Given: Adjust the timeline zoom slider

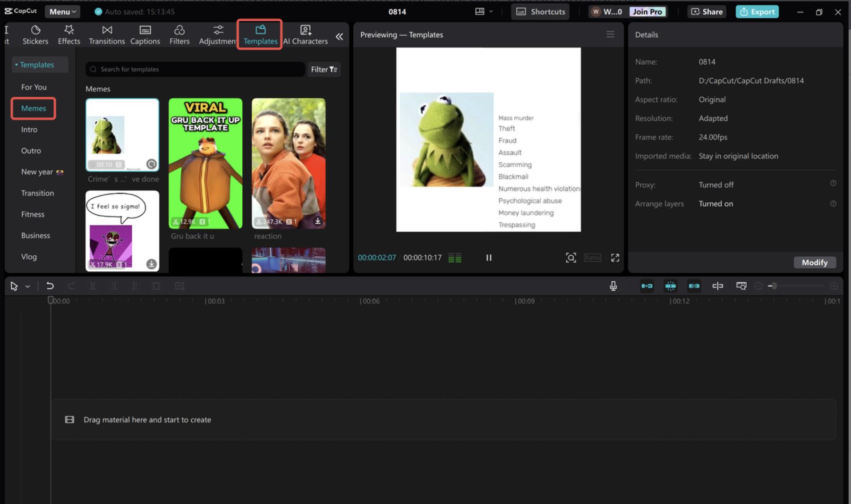Looking at the screenshot, I should pyautogui.click(x=774, y=286).
